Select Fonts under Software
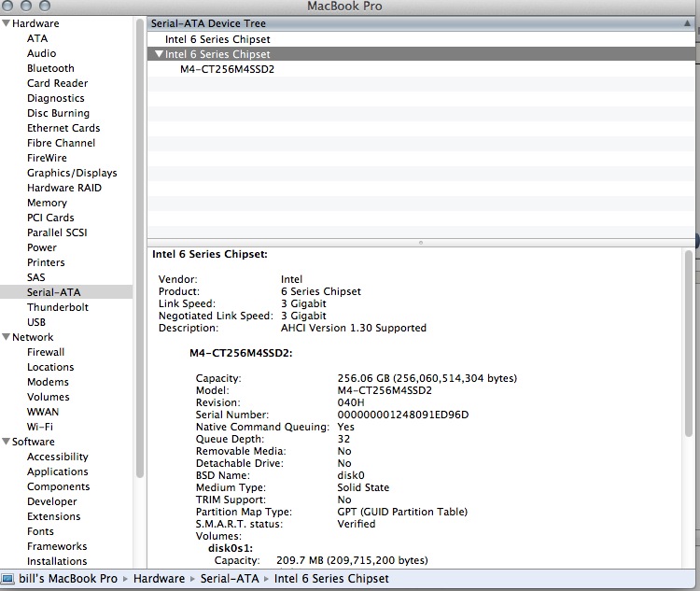This screenshot has height=591, width=700. click(40, 531)
